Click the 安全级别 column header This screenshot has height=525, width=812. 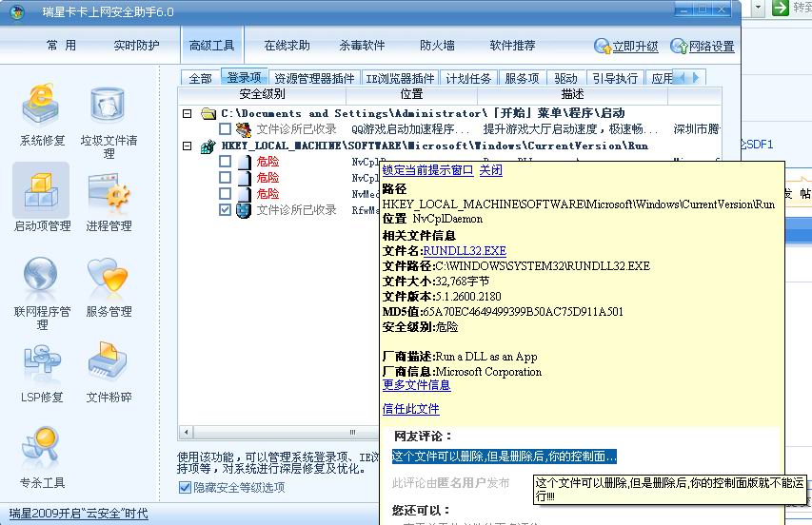tap(262, 94)
